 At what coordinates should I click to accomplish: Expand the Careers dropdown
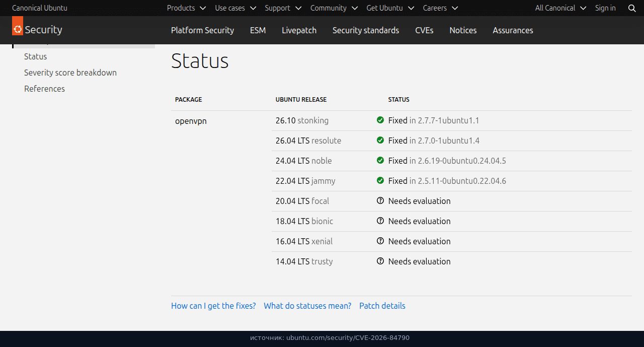(441, 8)
